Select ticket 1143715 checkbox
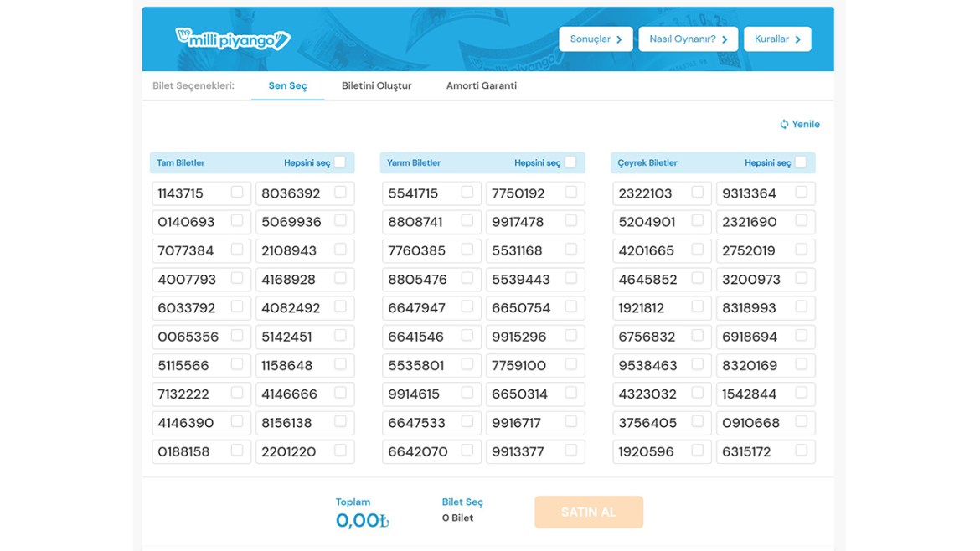The width and height of the screenshot is (980, 551). click(x=237, y=193)
